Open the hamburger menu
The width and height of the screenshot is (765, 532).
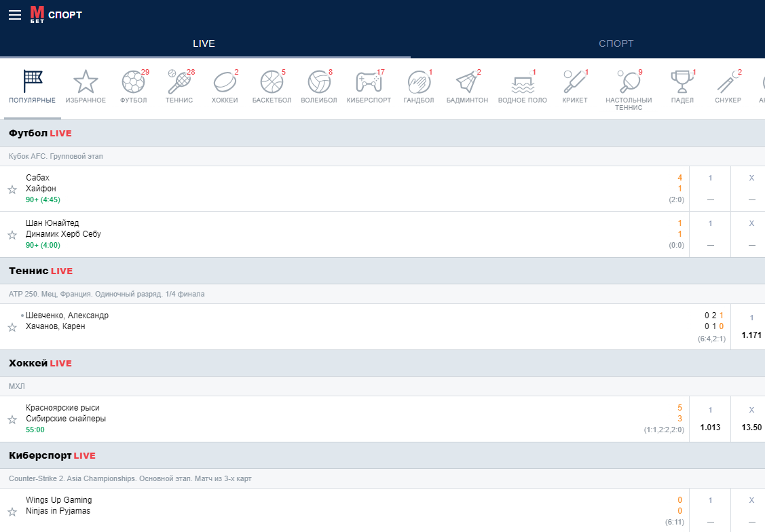15,15
